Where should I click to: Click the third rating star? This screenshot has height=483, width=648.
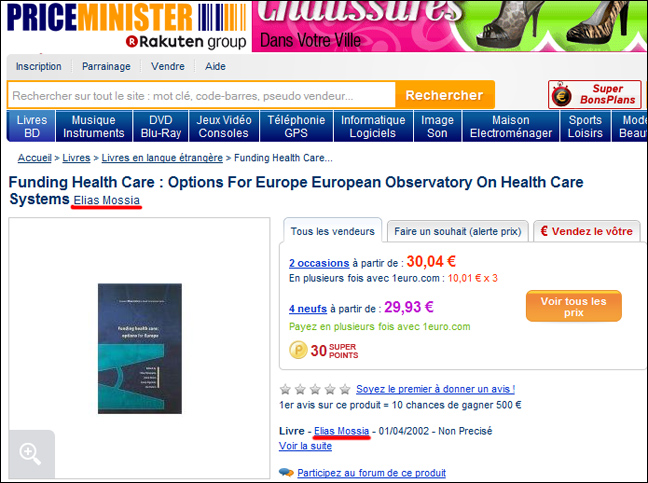(x=315, y=389)
